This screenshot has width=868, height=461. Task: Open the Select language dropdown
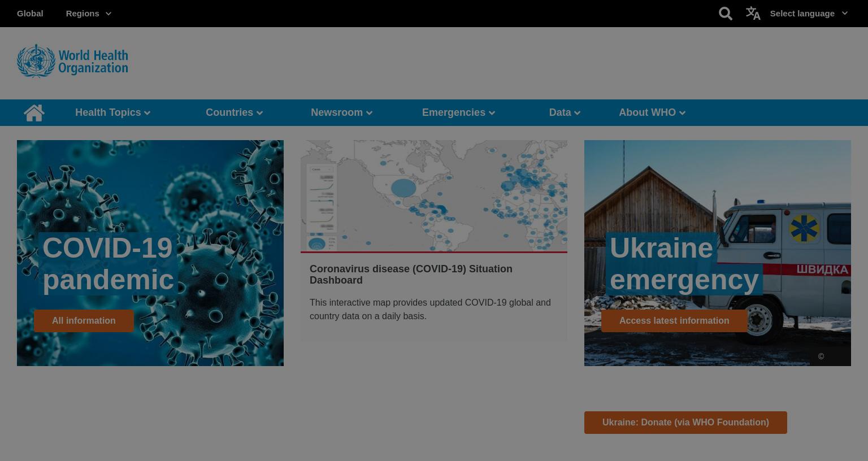(809, 14)
